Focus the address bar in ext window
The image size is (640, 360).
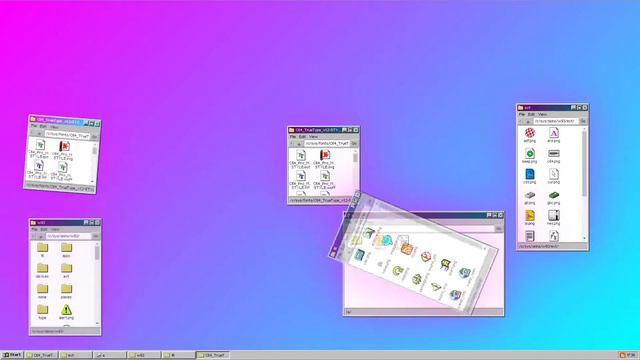[x=556, y=121]
